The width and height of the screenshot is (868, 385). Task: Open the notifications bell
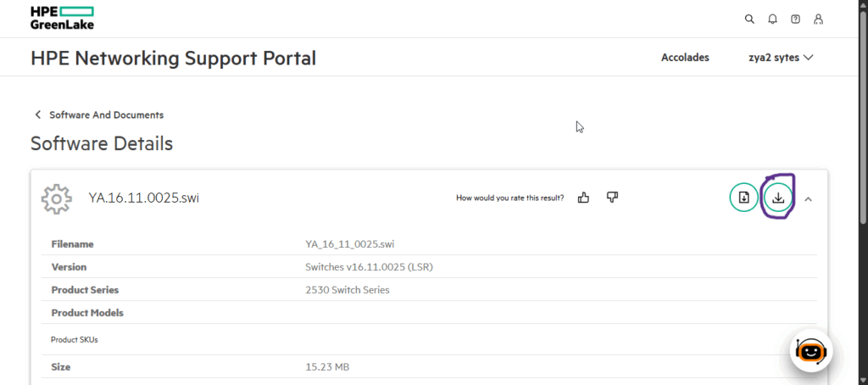point(772,20)
